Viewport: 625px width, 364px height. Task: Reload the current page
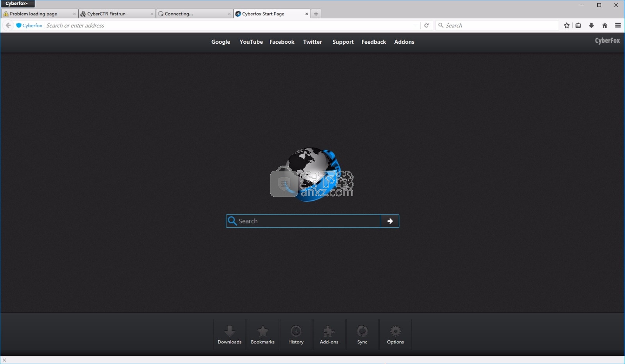coord(427,25)
